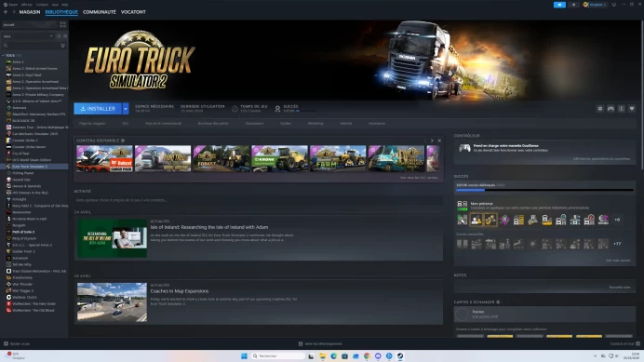
Task: Open the BIBLIOTHÈQUE tab
Action: pos(61,12)
